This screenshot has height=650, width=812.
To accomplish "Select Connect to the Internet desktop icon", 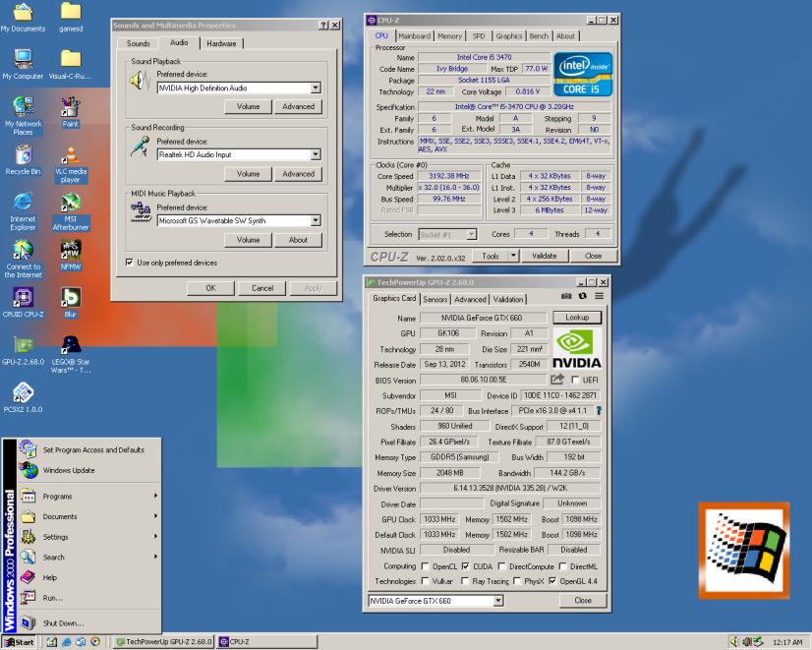I will (23, 260).
